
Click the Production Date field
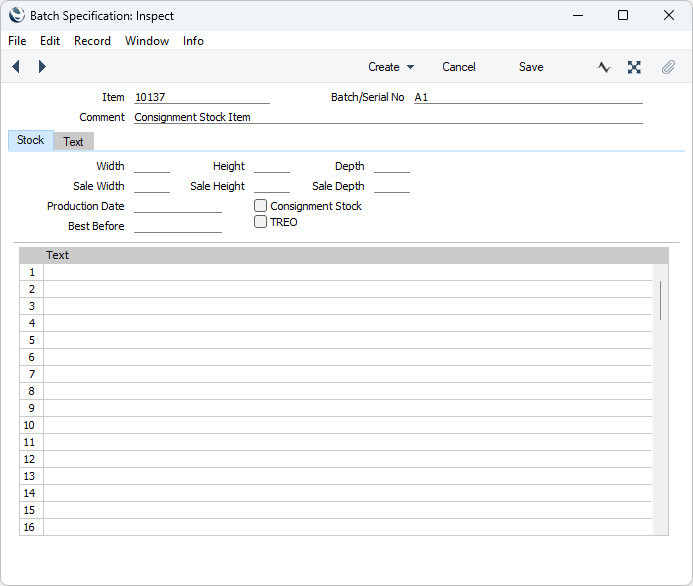[178, 206]
